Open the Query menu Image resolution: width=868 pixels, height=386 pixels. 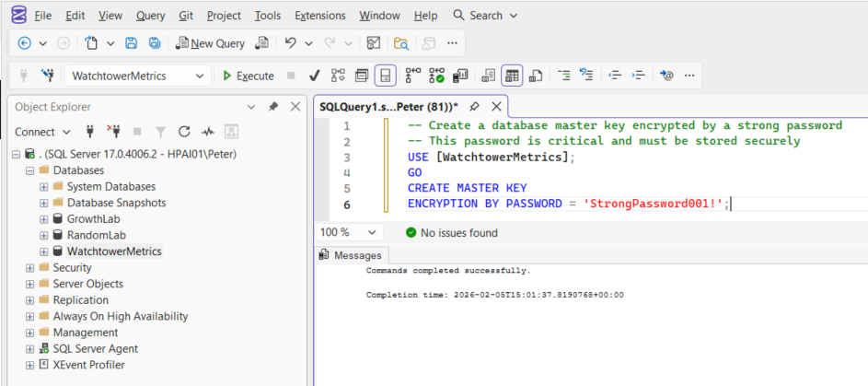(150, 16)
